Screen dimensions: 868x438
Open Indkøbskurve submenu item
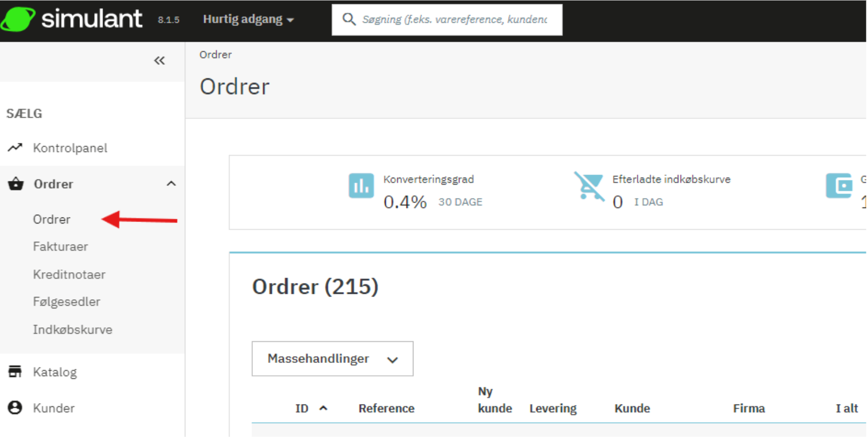[x=72, y=330]
